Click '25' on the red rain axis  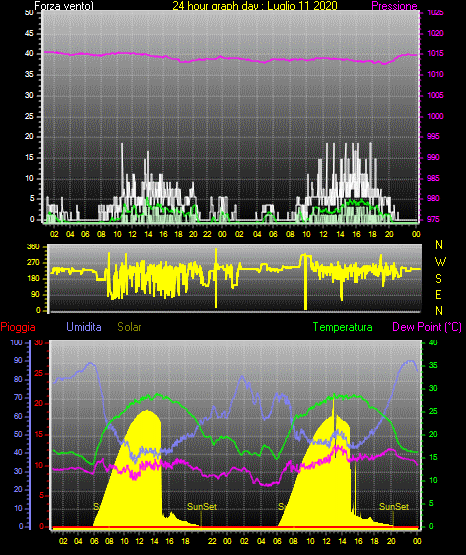38,373
